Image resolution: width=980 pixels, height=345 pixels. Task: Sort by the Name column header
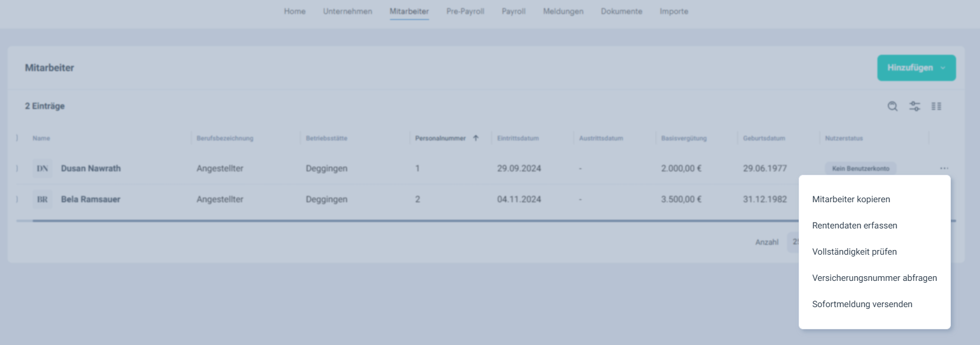41,138
